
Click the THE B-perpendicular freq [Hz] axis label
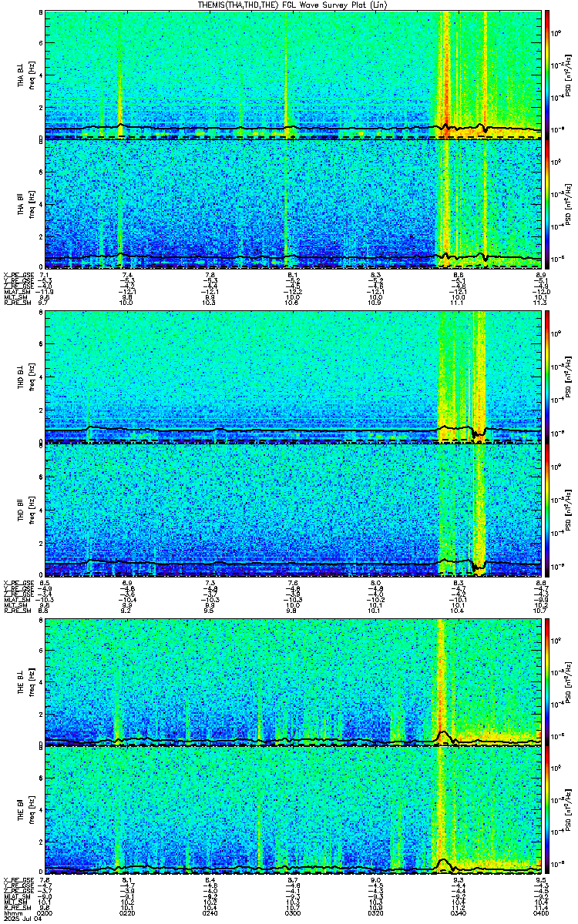(x=30, y=681)
